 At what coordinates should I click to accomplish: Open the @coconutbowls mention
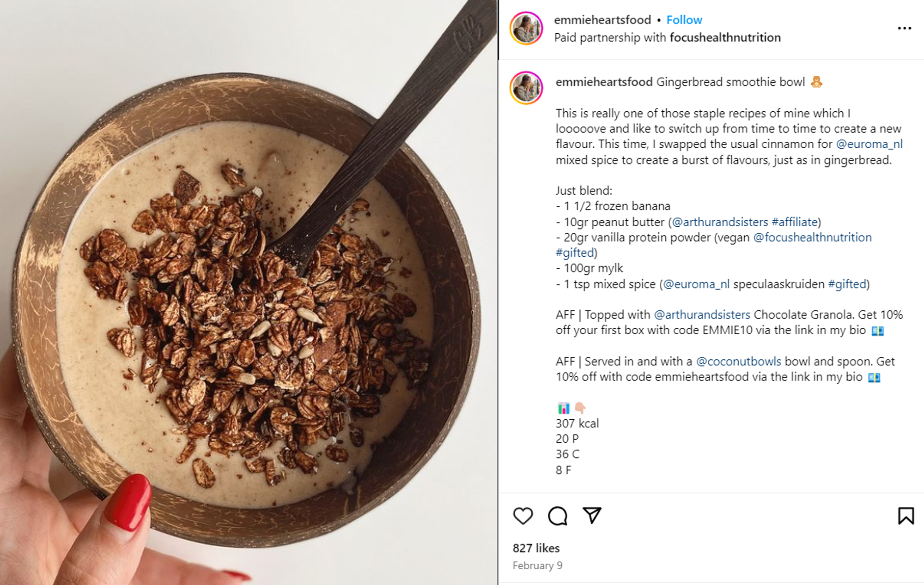point(739,361)
